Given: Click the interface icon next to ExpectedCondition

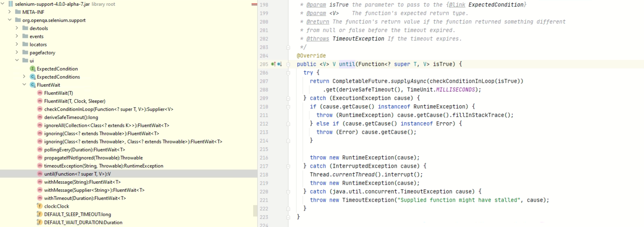Looking at the screenshot, I should click(x=33, y=69).
